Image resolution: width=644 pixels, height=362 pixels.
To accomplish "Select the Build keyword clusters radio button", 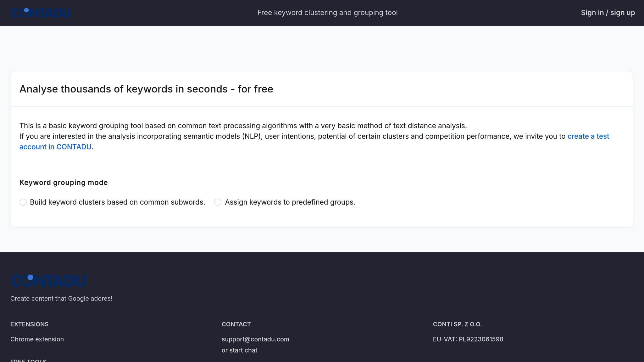I will pos(23,202).
